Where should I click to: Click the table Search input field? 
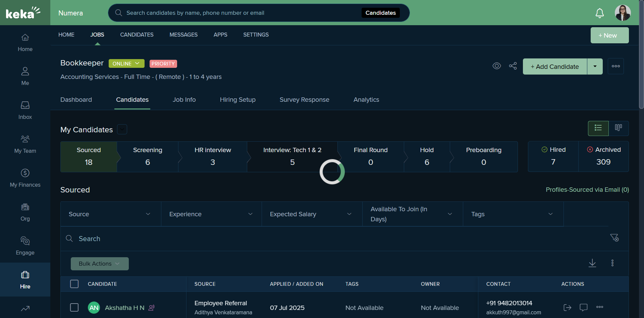tap(335, 238)
